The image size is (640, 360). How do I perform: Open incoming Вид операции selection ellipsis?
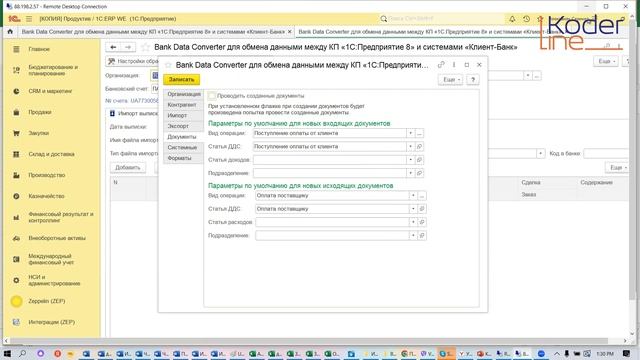click(419, 133)
